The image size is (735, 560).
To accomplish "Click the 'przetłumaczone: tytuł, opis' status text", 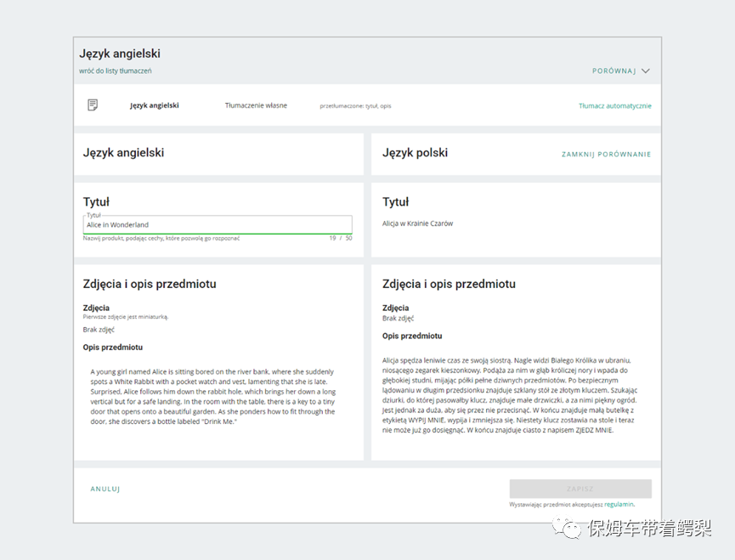I will coord(355,106).
